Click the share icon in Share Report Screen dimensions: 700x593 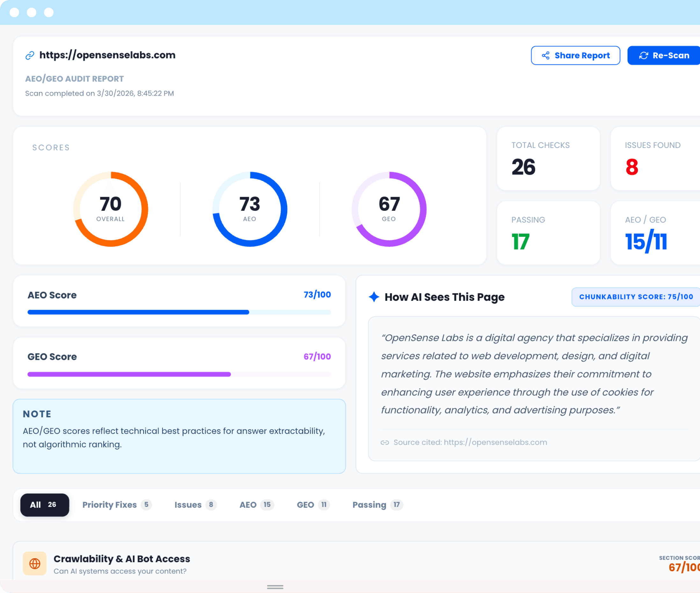545,55
